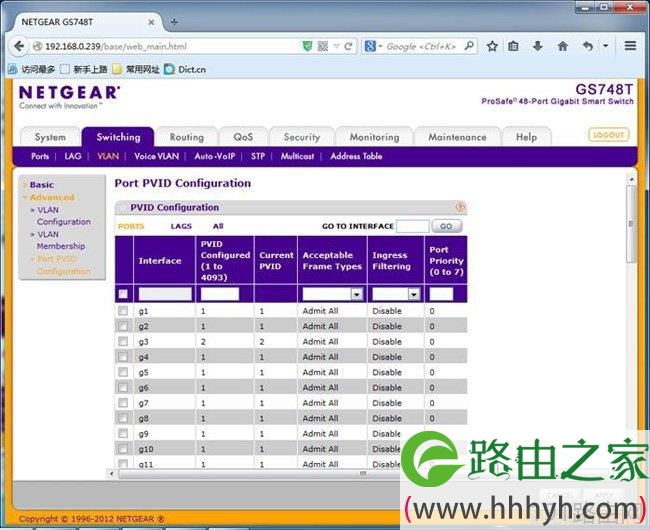Check the box for interface g3
The height and width of the screenshot is (530, 650).
click(123, 341)
